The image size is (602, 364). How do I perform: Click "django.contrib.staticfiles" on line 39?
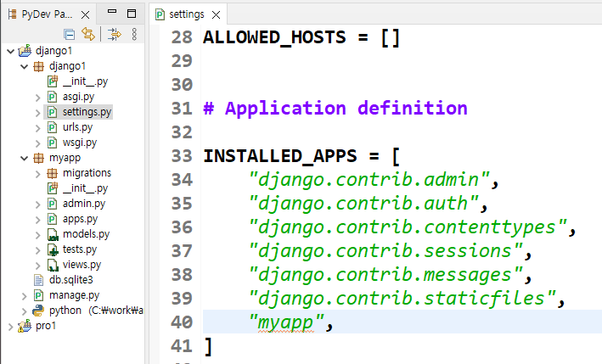click(402, 299)
